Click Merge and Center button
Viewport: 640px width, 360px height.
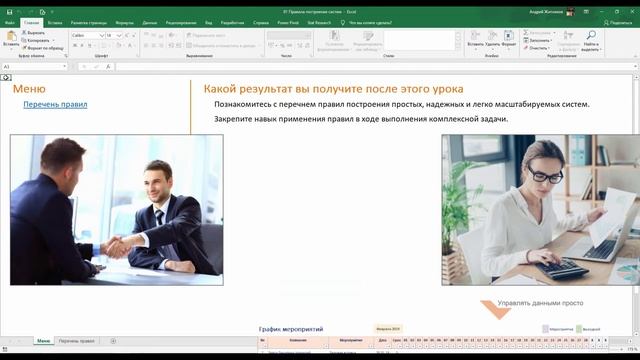coord(223,46)
